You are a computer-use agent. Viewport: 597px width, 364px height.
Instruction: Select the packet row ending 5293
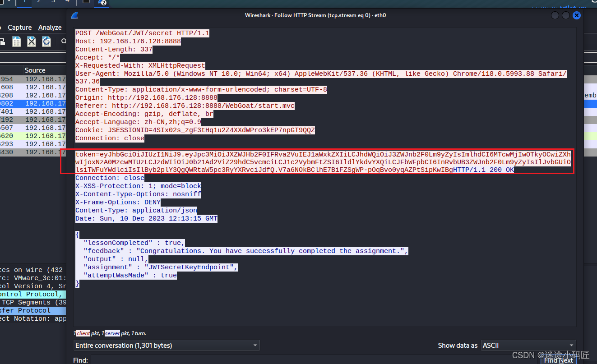[33, 144]
